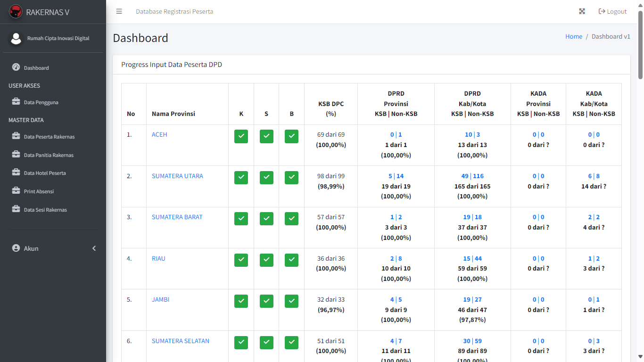Viewport: 644px width, 362px height.
Task: Open the SUMATERA BARAT province link
Action: click(177, 217)
